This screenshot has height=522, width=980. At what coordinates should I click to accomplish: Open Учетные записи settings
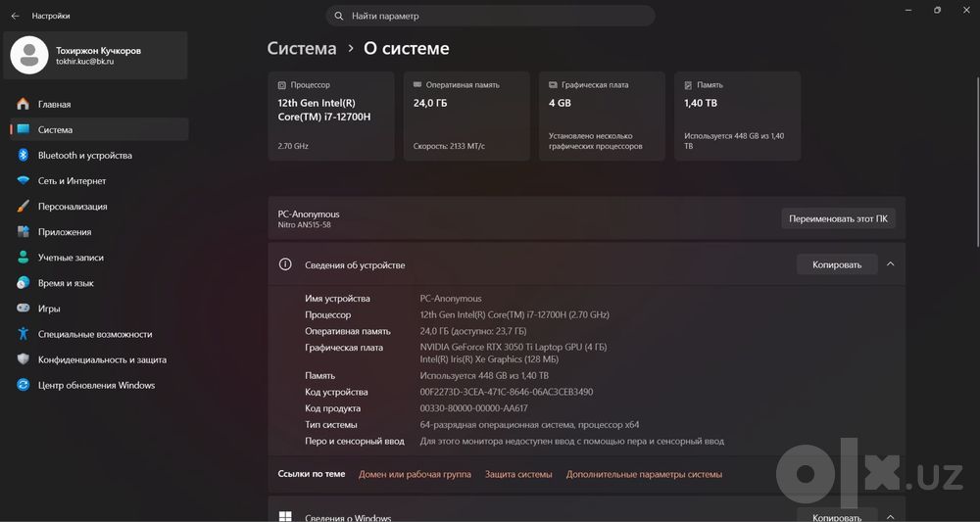pos(99,258)
